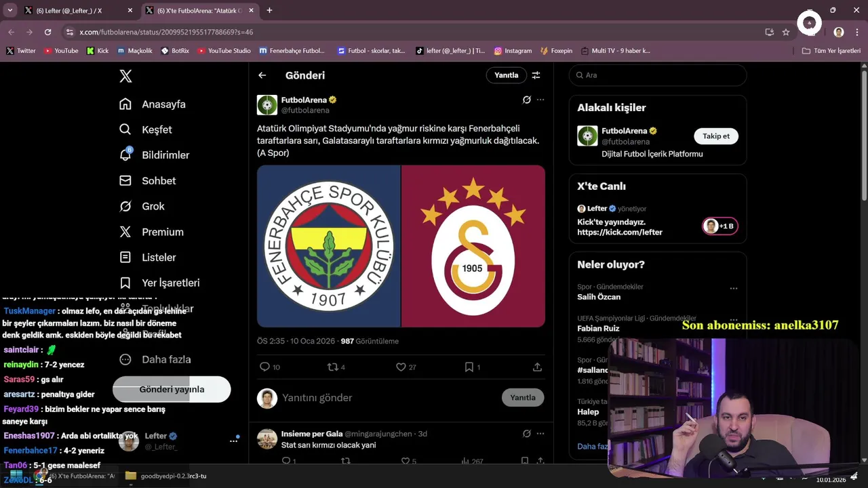The height and width of the screenshot is (488, 868).
Task: Open Sohbet messages
Action: click(x=148, y=181)
